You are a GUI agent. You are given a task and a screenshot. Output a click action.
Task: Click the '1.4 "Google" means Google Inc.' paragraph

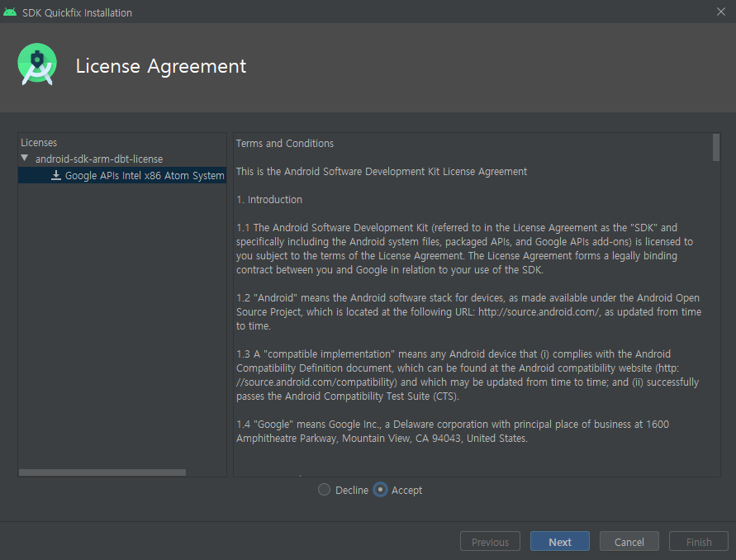tap(453, 431)
